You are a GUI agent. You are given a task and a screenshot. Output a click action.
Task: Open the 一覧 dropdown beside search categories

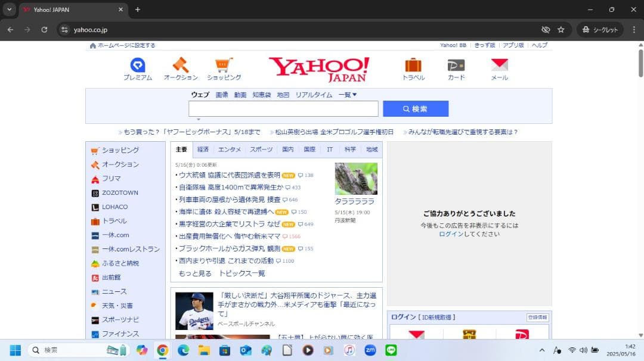coord(348,94)
